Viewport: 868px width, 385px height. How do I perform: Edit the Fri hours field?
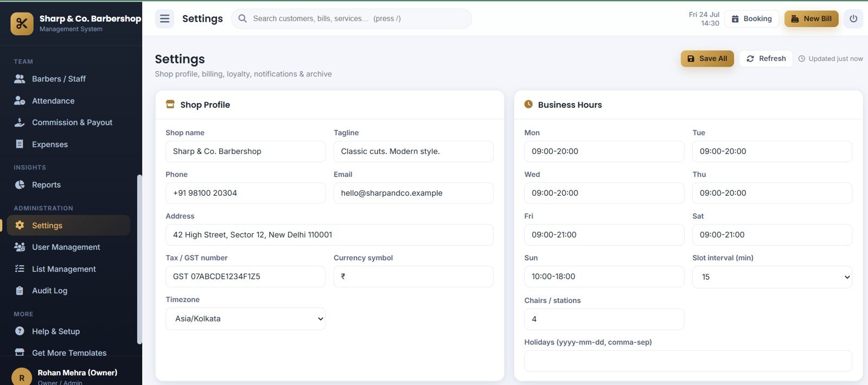[x=604, y=235]
